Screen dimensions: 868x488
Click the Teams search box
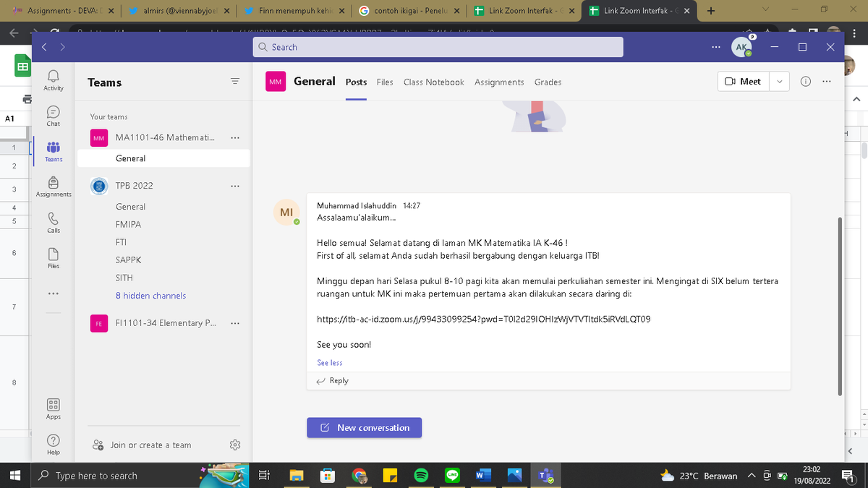click(438, 47)
